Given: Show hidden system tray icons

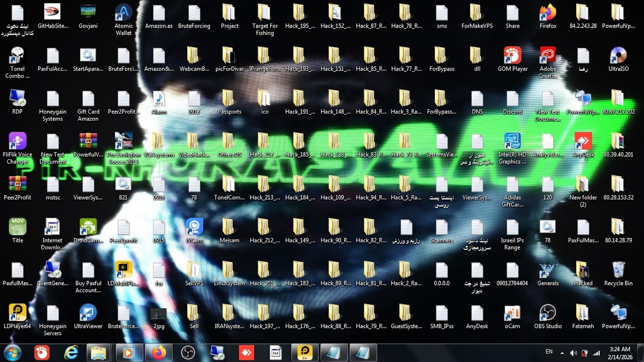Looking at the screenshot, I should click(x=562, y=352).
